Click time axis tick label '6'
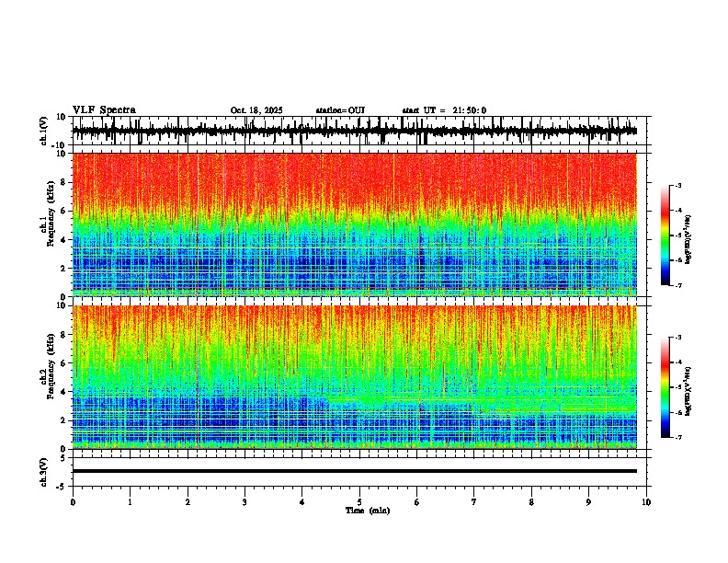This screenshot has width=728, height=563. coord(417,502)
